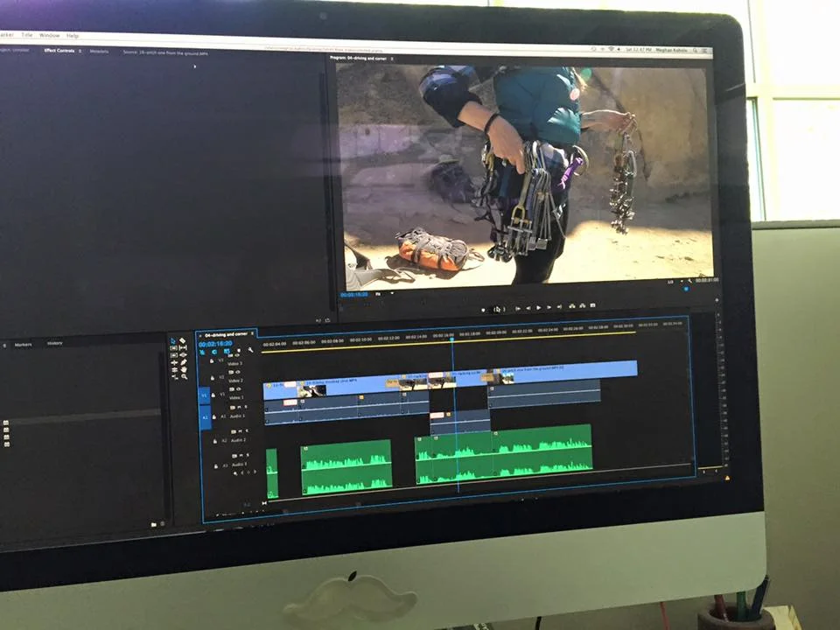Step back one frame
The image size is (840, 630).
point(528,309)
